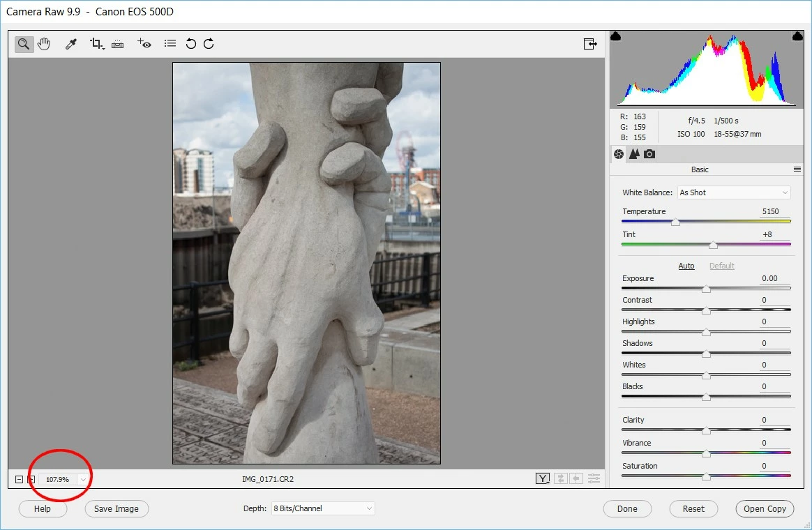Image resolution: width=812 pixels, height=530 pixels.
Task: Switch to the Camera Calibration tab
Action: [649, 153]
